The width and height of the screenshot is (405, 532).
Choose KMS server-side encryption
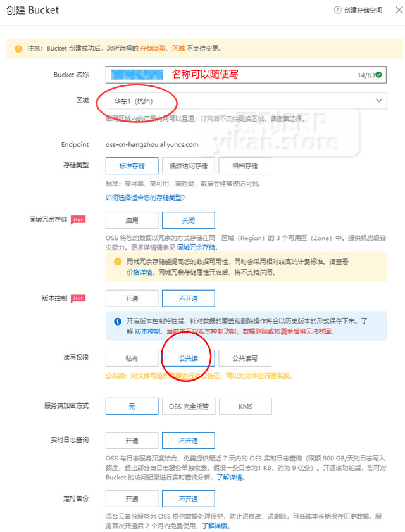point(245,406)
